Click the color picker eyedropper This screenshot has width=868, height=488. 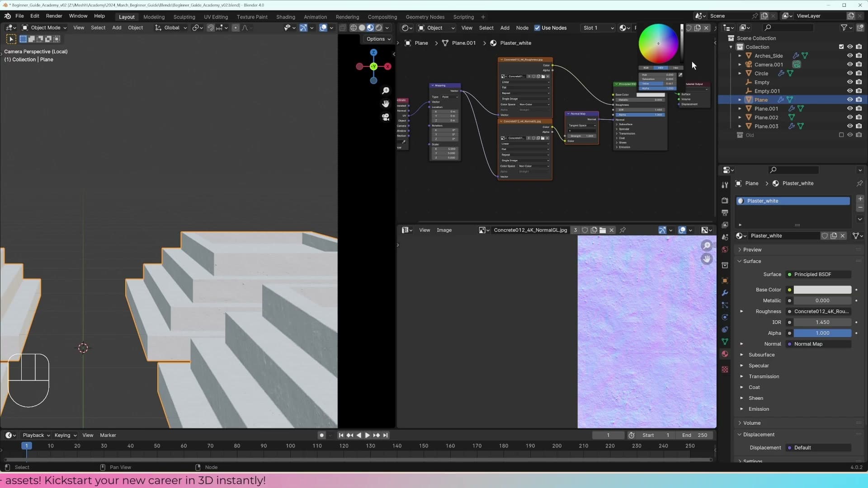click(x=680, y=75)
